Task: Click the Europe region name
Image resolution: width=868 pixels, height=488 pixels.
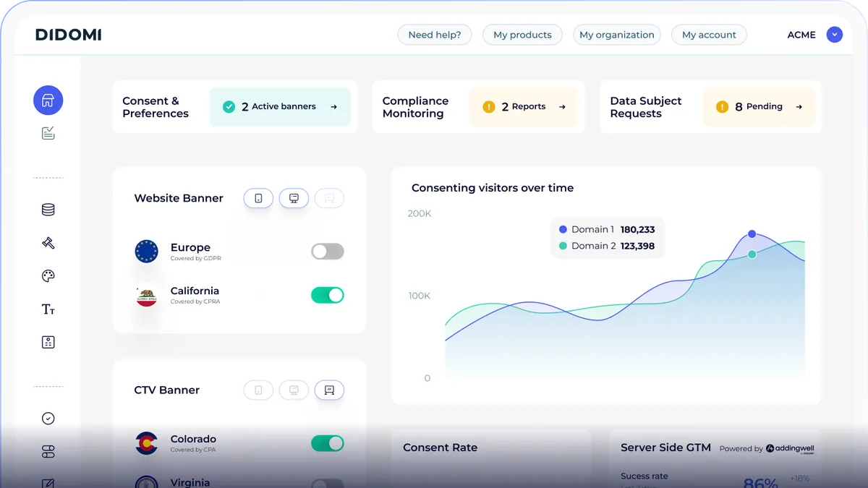Action: (x=190, y=247)
